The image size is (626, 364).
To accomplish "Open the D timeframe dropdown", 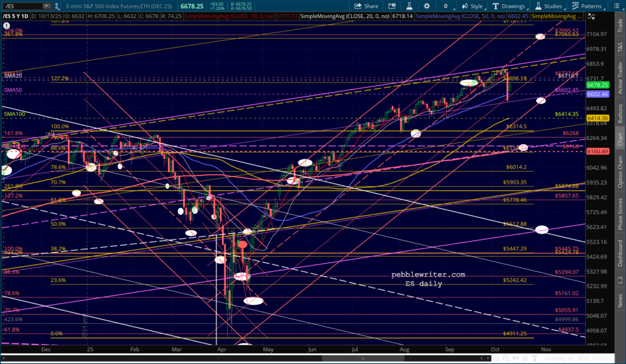I will point(446,6).
